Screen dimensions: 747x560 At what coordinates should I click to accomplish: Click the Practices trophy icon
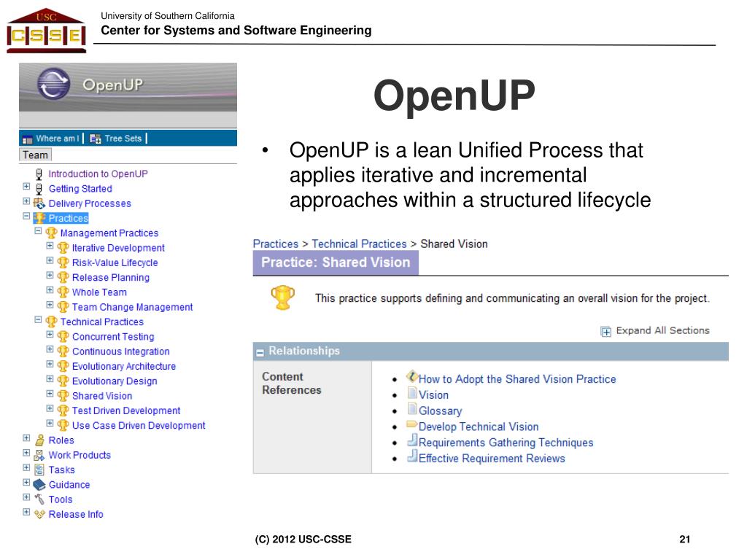pos(39,219)
